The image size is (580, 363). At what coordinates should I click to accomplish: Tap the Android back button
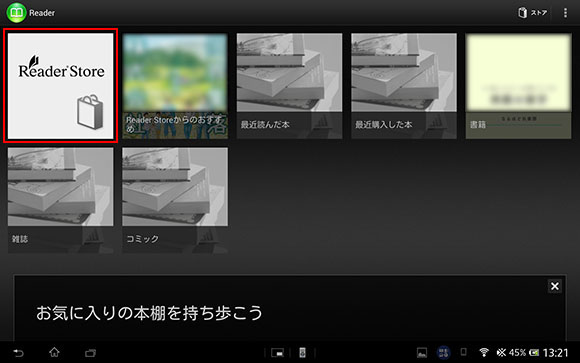tap(18, 353)
